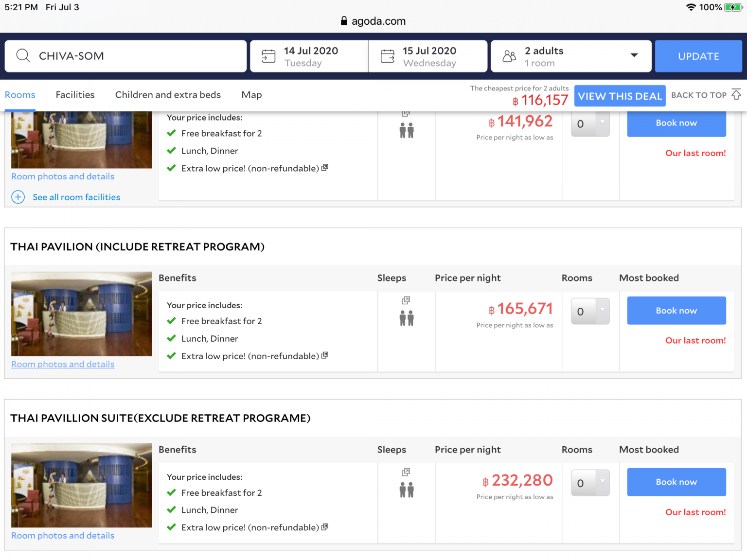Open non-refundable info icon in 141,962 row

325,167
